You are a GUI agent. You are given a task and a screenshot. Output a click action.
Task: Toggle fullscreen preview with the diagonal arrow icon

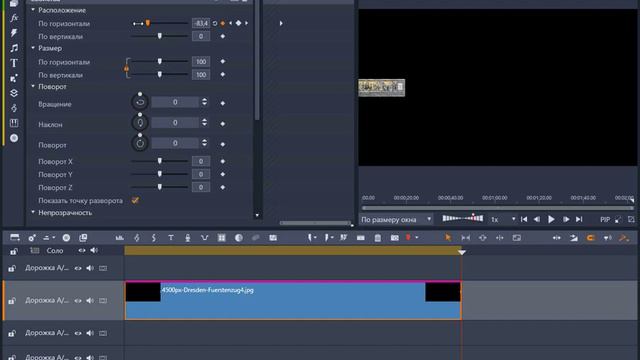point(618,220)
